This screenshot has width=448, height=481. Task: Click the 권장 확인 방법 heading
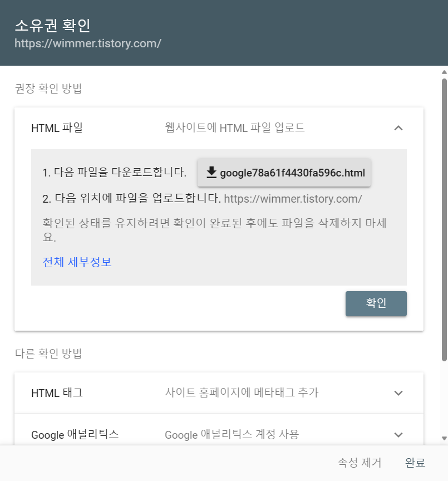click(x=48, y=89)
